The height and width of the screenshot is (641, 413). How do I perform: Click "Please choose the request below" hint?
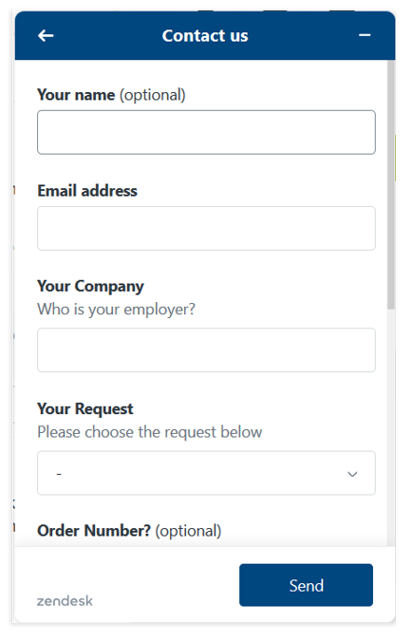(x=150, y=432)
